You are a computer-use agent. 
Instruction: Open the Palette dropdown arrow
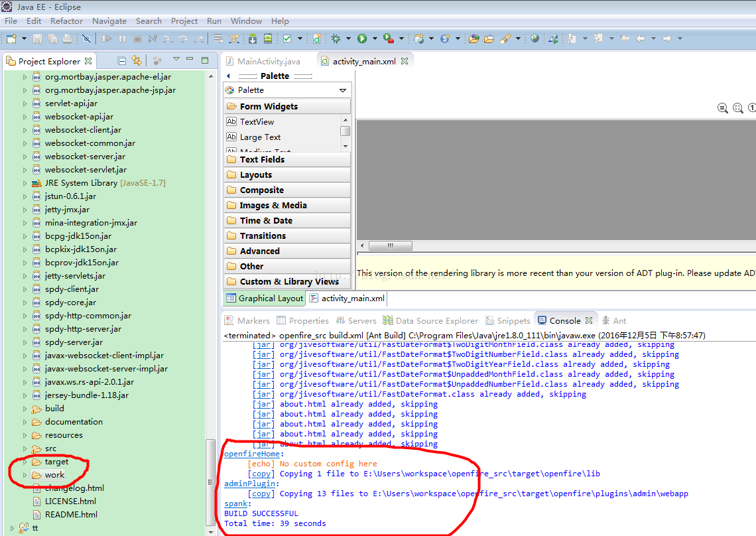343,90
